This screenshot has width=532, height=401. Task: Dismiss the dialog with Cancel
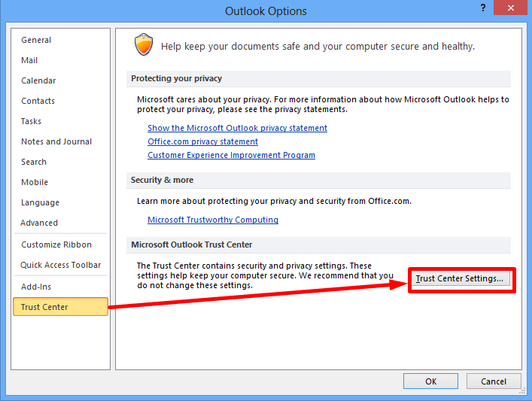click(x=494, y=381)
